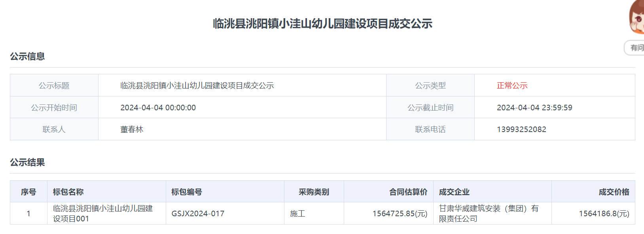The width and height of the screenshot is (644, 234).
Task: Click the page title heading at top
Action: click(x=322, y=24)
